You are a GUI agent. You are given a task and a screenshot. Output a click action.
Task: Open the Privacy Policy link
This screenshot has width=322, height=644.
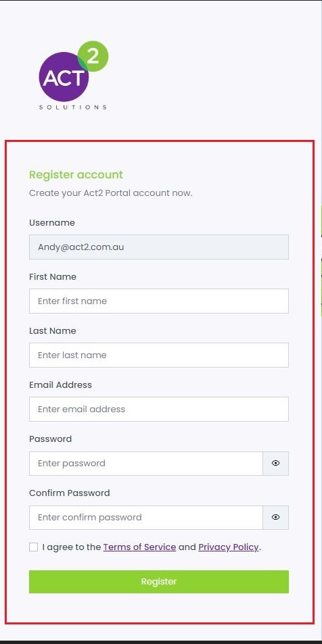coord(228,547)
